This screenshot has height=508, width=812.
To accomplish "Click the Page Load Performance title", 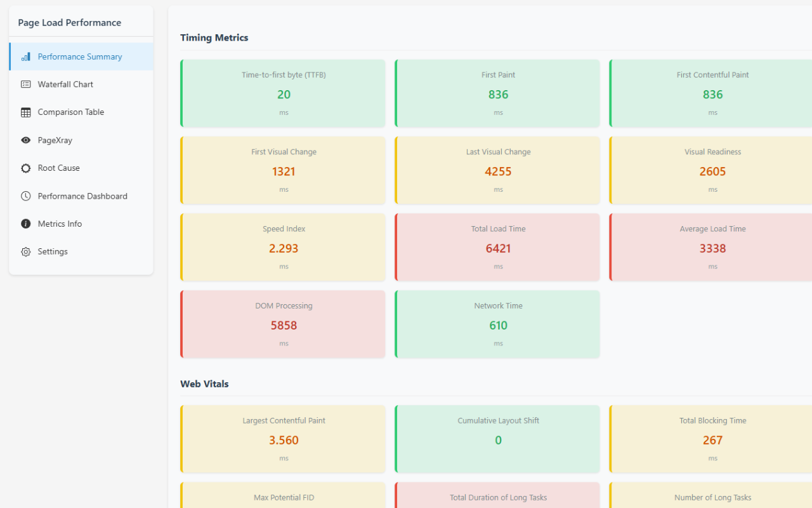I will (x=69, y=23).
